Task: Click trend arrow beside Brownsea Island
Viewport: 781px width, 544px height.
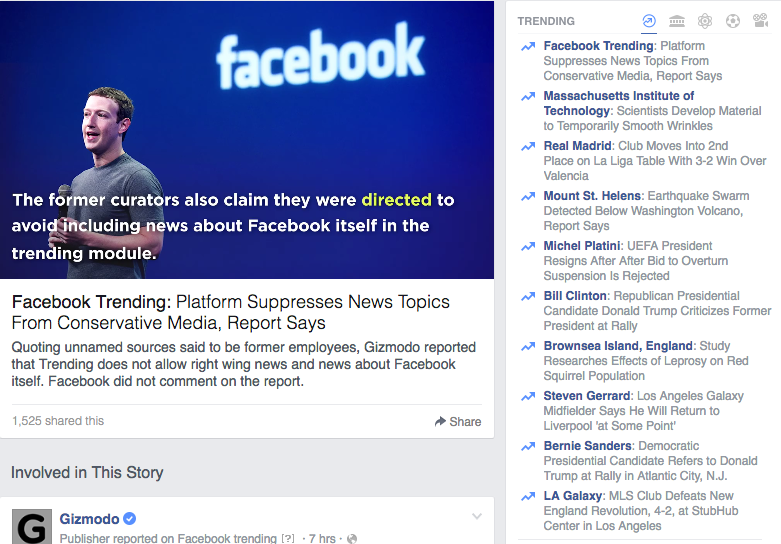Action: [x=528, y=346]
